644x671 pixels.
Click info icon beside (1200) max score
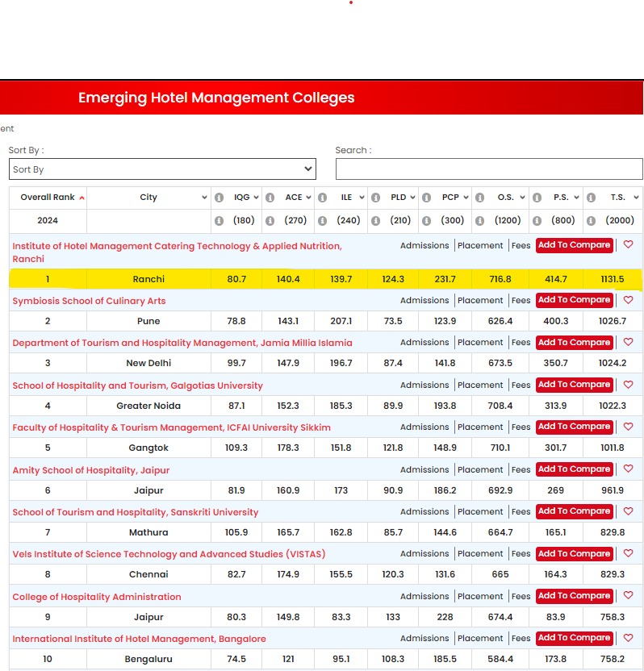pos(479,220)
